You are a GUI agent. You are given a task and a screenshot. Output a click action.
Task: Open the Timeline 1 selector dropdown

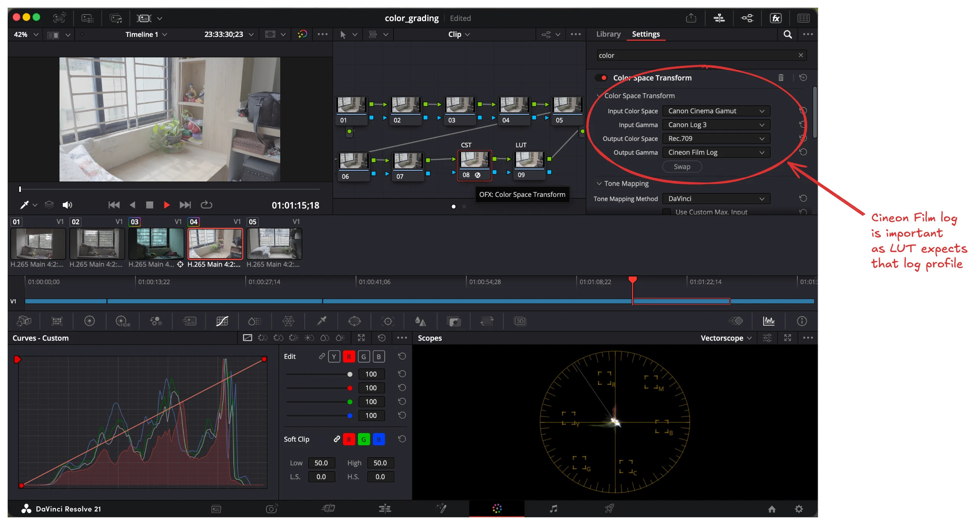[146, 34]
